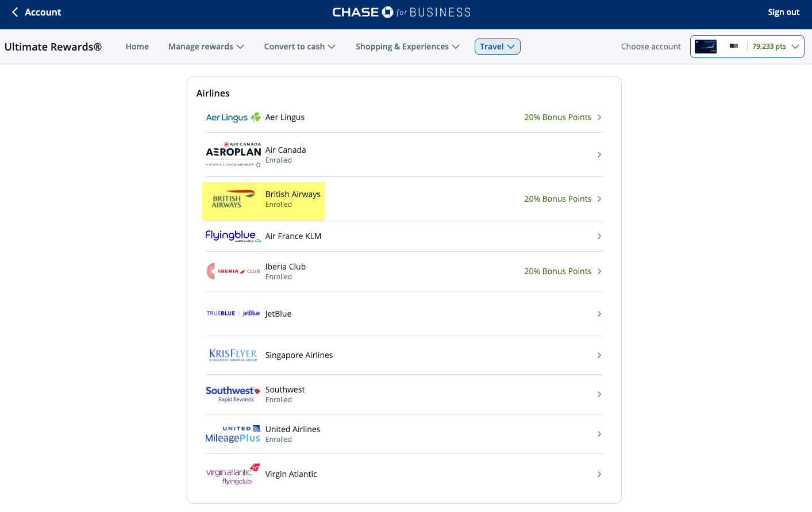The image size is (812, 512).
Task: Select the Iberia Club logo
Action: 233,271
